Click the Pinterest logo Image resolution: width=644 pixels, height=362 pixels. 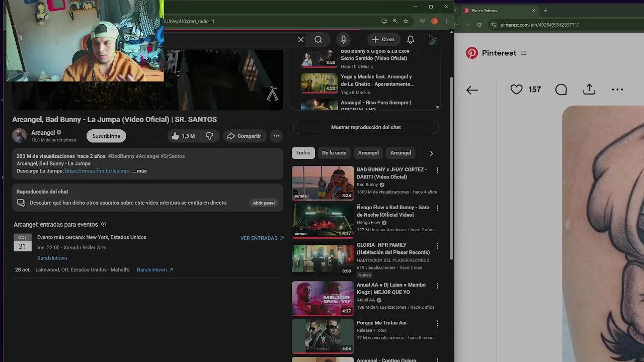(x=471, y=53)
